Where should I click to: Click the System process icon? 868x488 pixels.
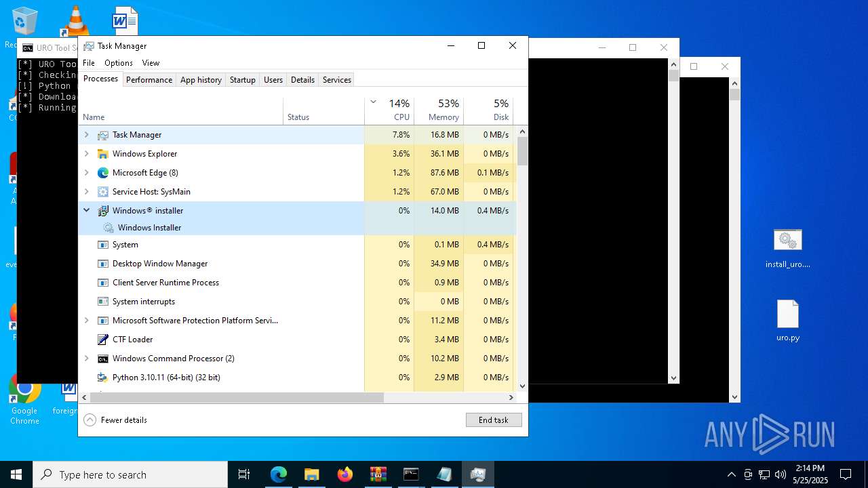(x=103, y=245)
